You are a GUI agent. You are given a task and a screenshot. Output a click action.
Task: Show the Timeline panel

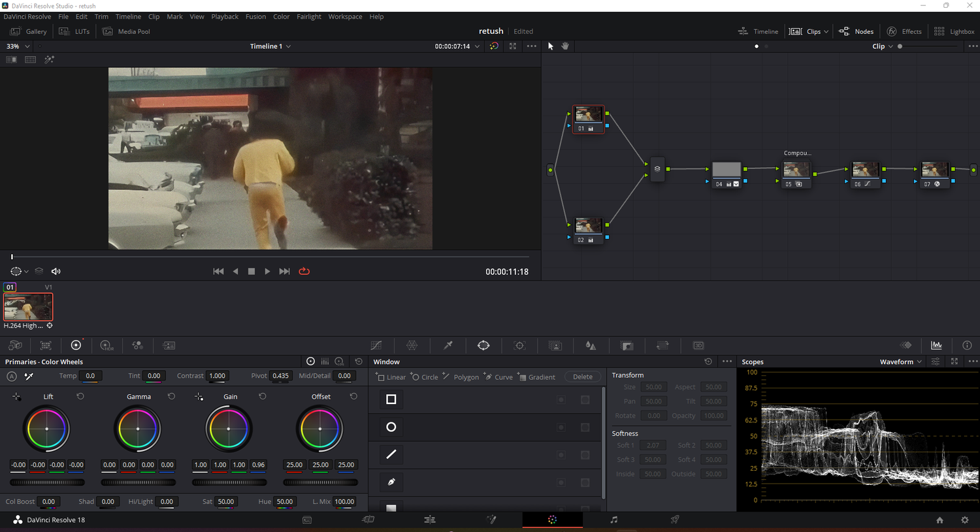(758, 31)
